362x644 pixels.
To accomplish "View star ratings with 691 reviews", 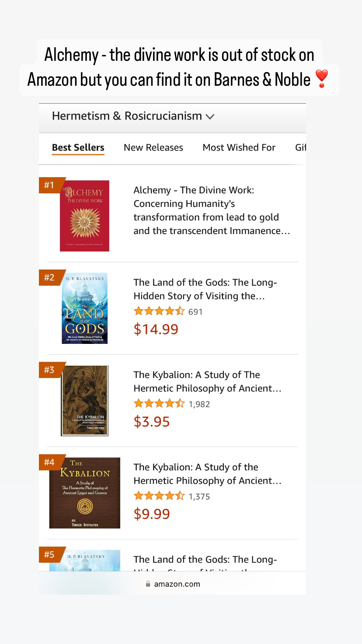I will 168,311.
